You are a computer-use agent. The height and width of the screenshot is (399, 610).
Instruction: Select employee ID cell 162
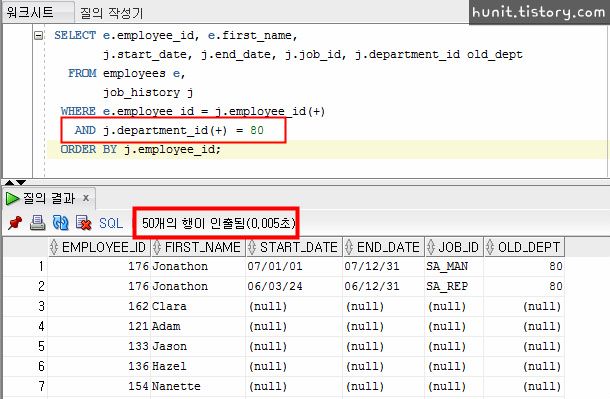click(x=99, y=306)
